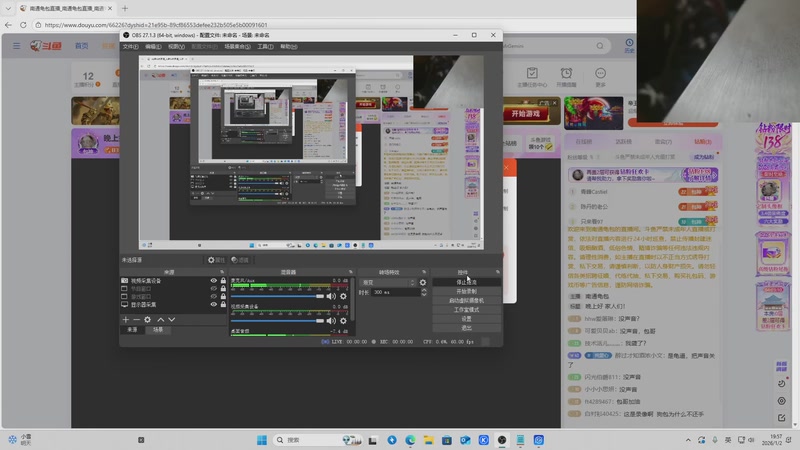800x450 pixels.
Task: Click 退出 to exit OBS
Action: pyautogui.click(x=466, y=328)
